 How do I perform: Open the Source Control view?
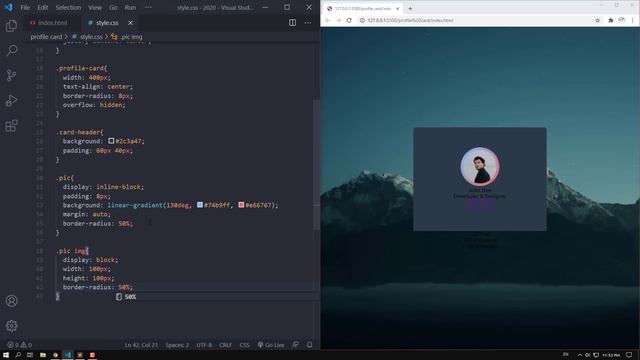pos(11,75)
